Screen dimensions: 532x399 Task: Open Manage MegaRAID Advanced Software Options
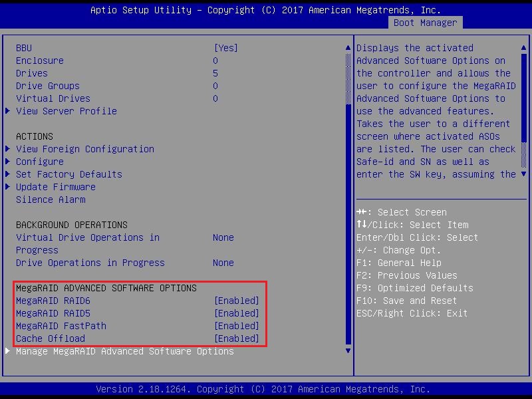(124, 351)
